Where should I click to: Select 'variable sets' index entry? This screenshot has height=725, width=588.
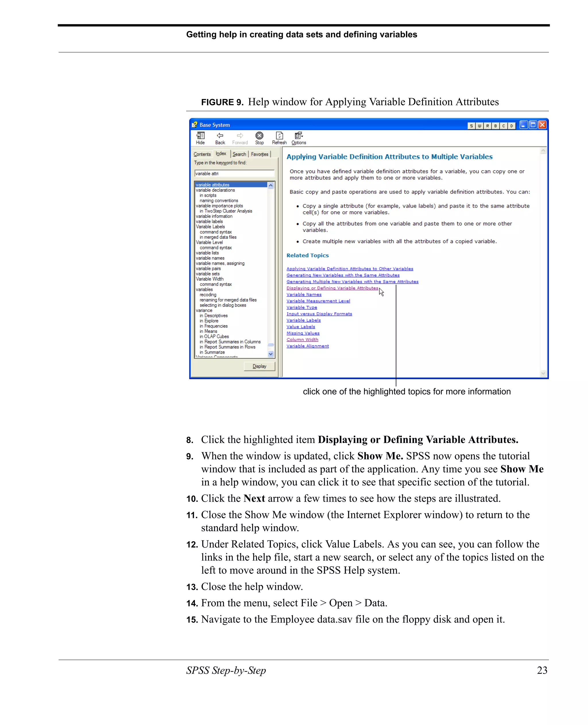click(x=208, y=274)
